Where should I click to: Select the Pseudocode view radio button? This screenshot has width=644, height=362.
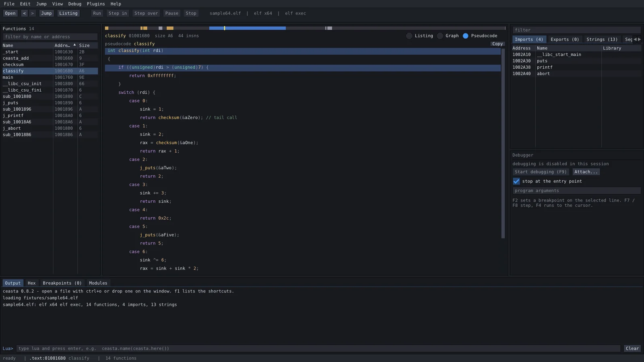[x=465, y=36]
